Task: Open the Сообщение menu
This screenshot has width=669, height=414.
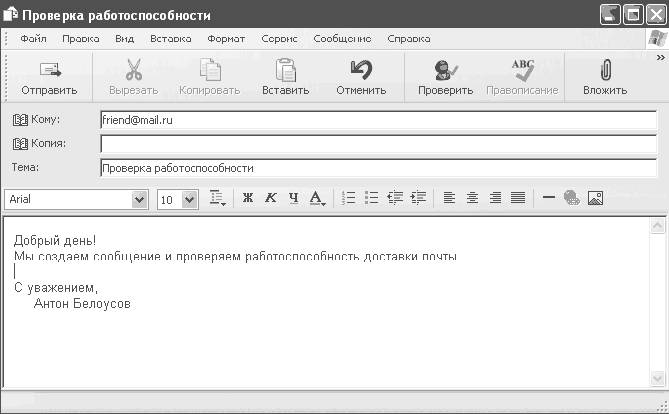Action: pyautogui.click(x=342, y=39)
